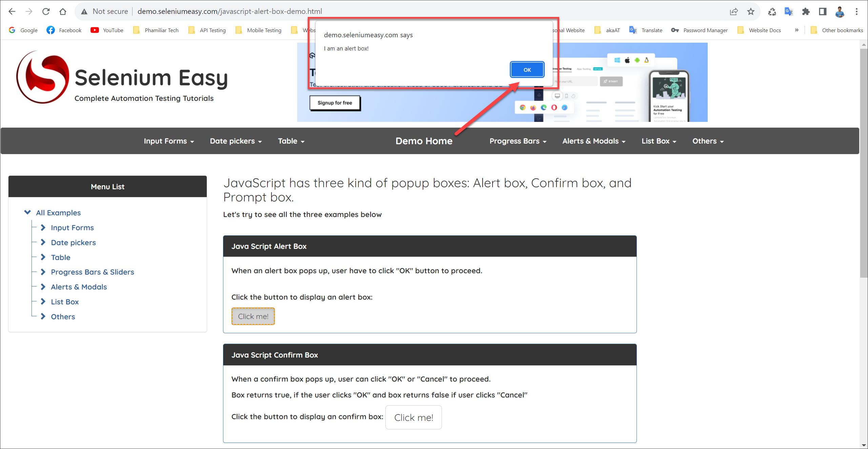Expand Progress Bars & Sliders in Menu List
The height and width of the screenshot is (449, 868).
tap(43, 272)
